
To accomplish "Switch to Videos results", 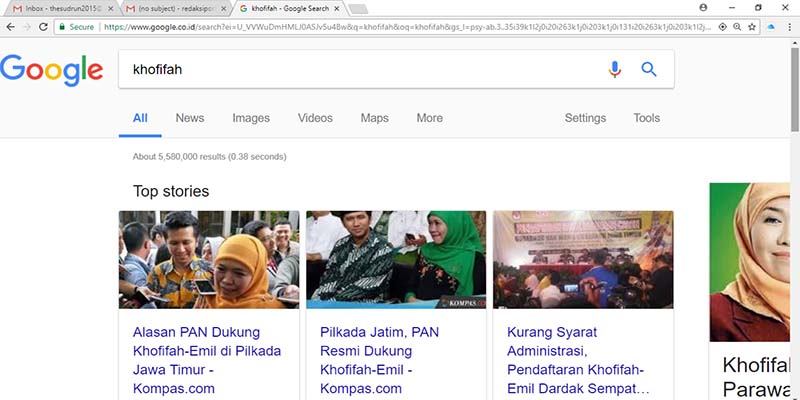I will coord(315,118).
